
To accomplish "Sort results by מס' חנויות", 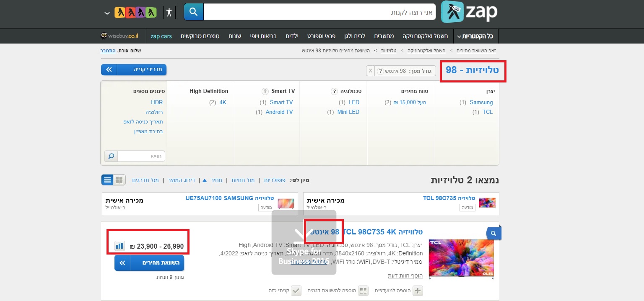I will tap(243, 180).
